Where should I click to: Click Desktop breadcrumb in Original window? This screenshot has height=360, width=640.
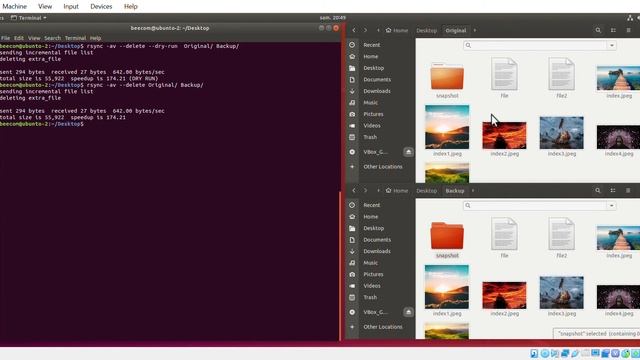[x=427, y=30]
